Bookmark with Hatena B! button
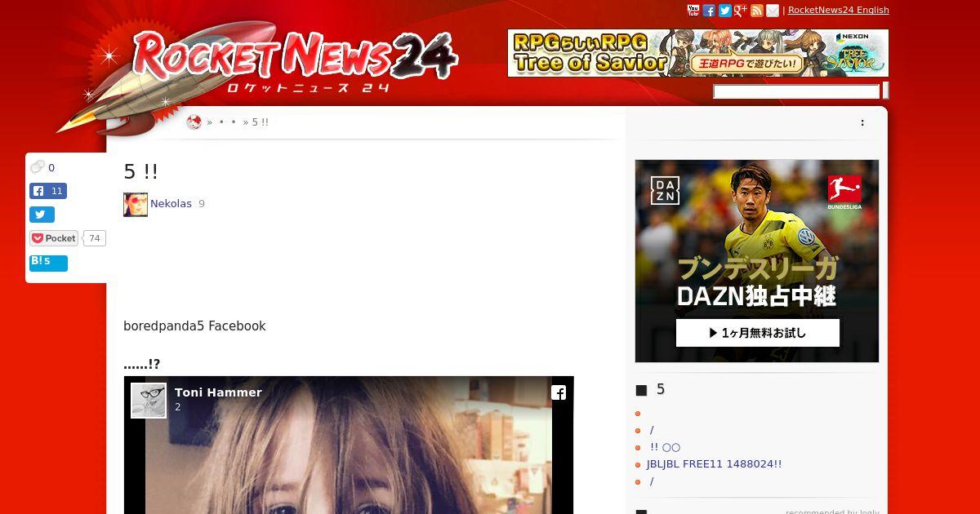This screenshot has height=514, width=980. (48, 262)
